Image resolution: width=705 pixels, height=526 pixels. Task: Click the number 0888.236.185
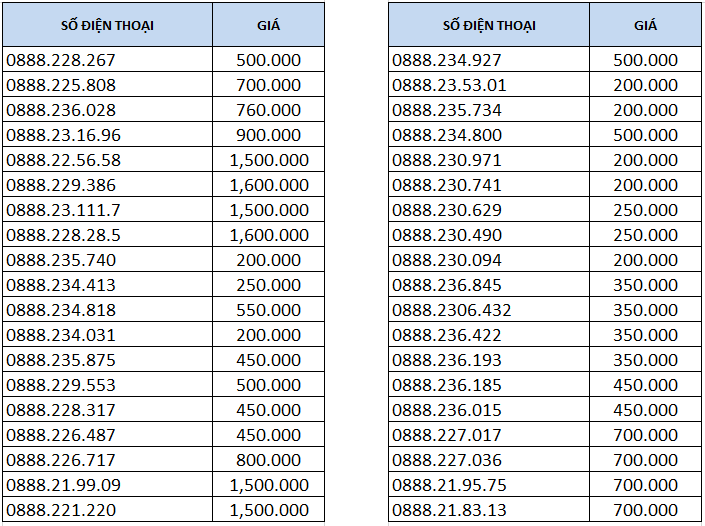[447, 385]
